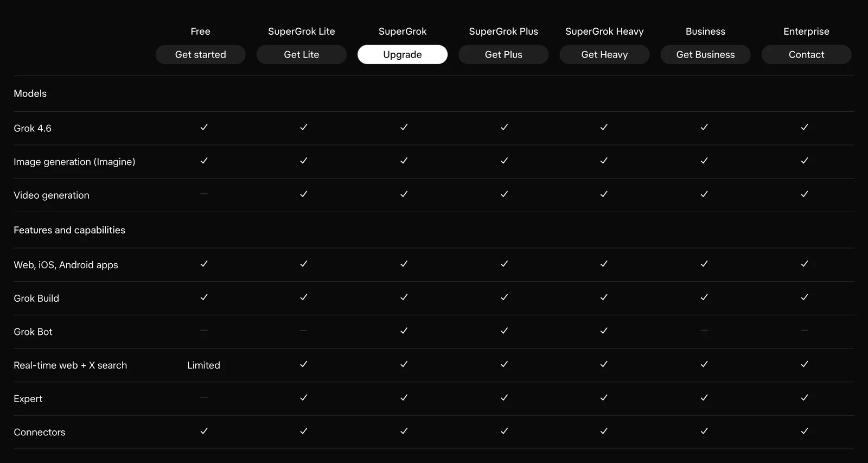The height and width of the screenshot is (463, 868).
Task: Click the Expert checkmark under Business
Action: (x=704, y=398)
